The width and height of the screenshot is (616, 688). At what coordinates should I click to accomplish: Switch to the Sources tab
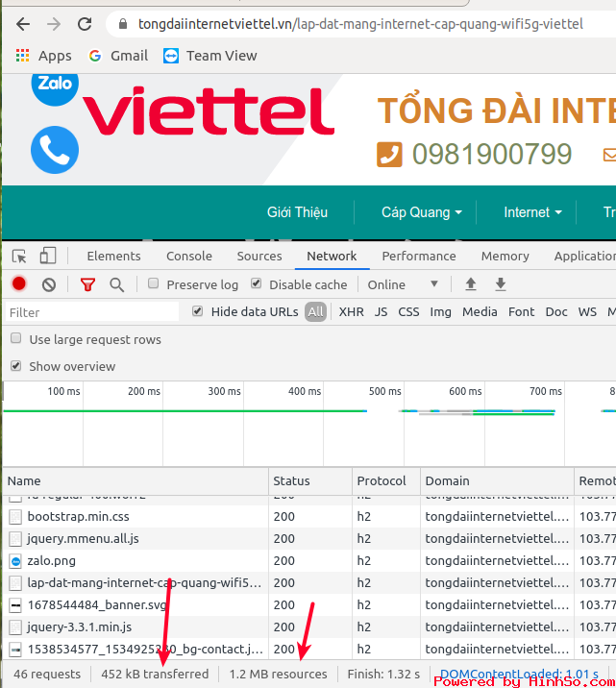pyautogui.click(x=259, y=256)
